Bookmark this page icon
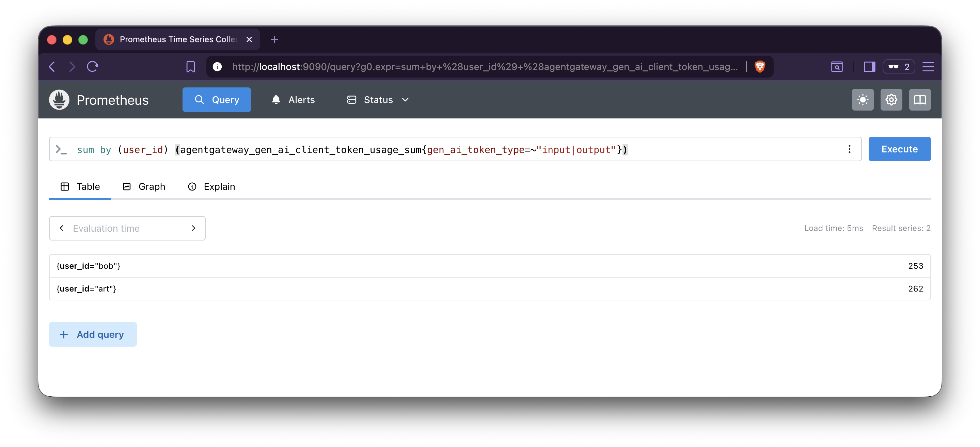The height and width of the screenshot is (447, 980). click(191, 67)
